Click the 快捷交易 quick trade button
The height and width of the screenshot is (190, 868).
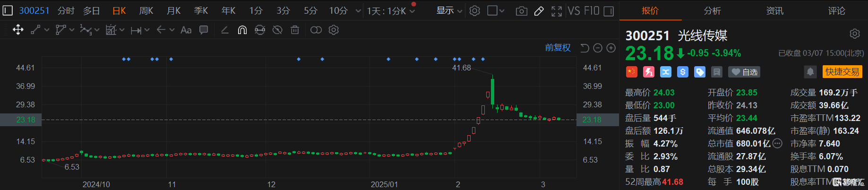(842, 72)
